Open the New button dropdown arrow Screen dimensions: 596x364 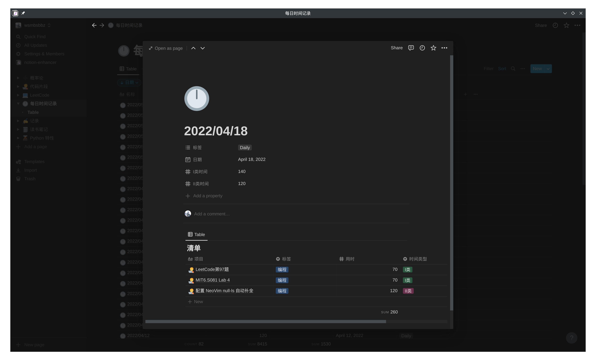coord(548,69)
